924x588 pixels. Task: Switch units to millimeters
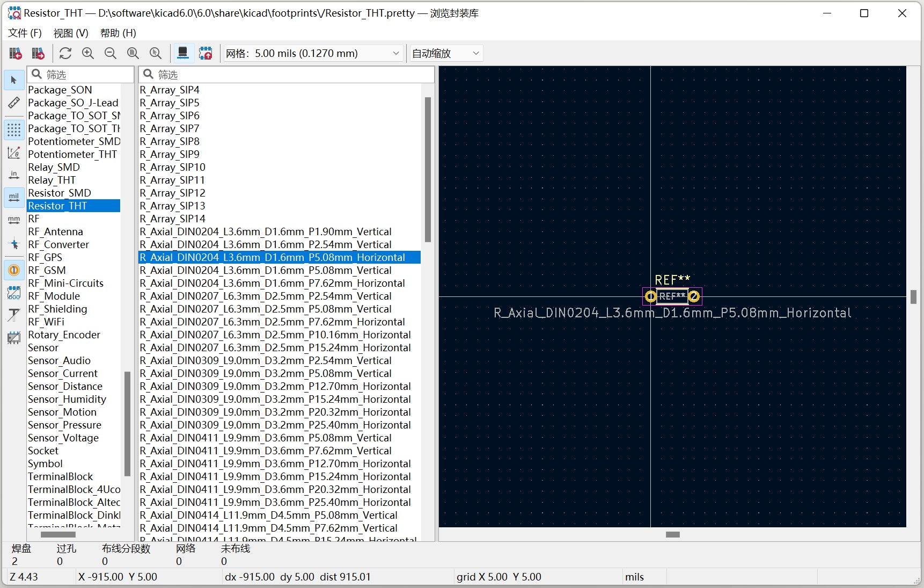[14, 220]
